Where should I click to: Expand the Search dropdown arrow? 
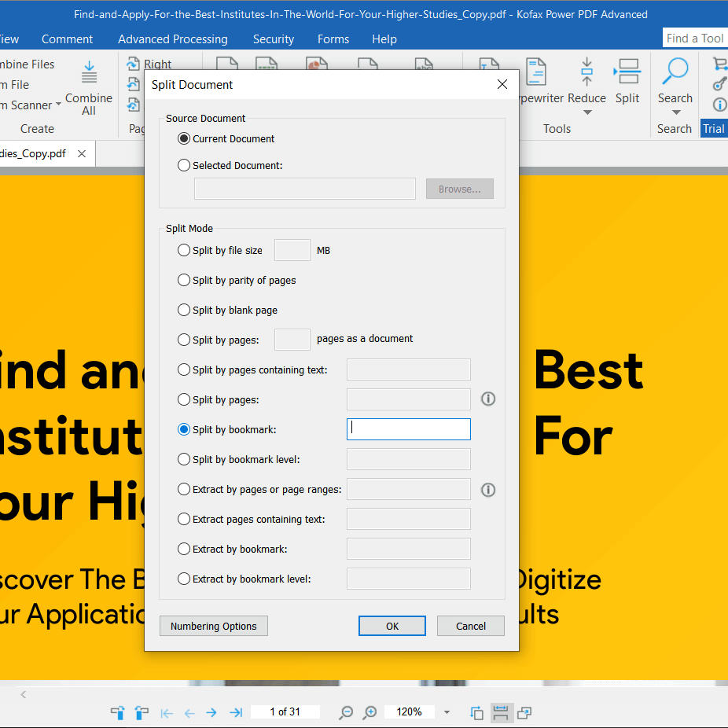pos(676,112)
